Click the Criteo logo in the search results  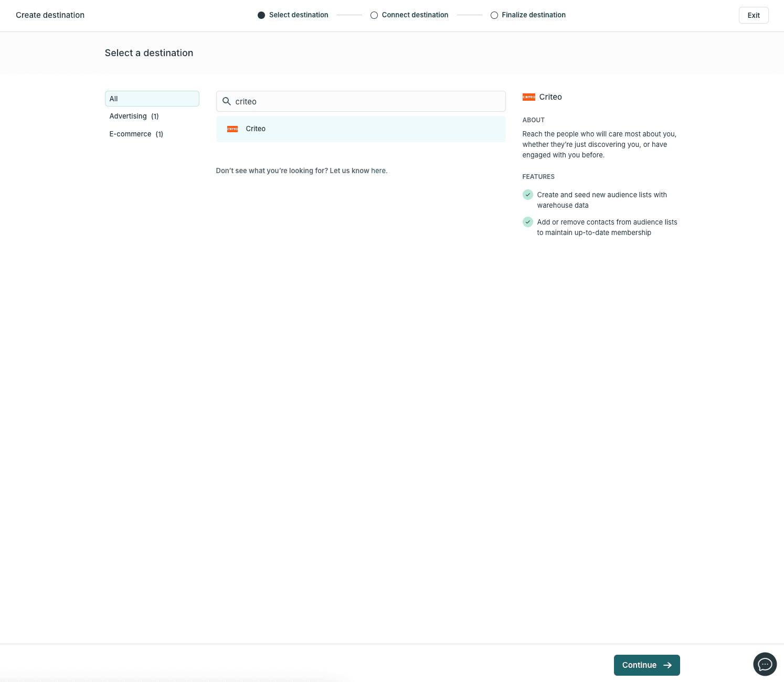click(232, 129)
